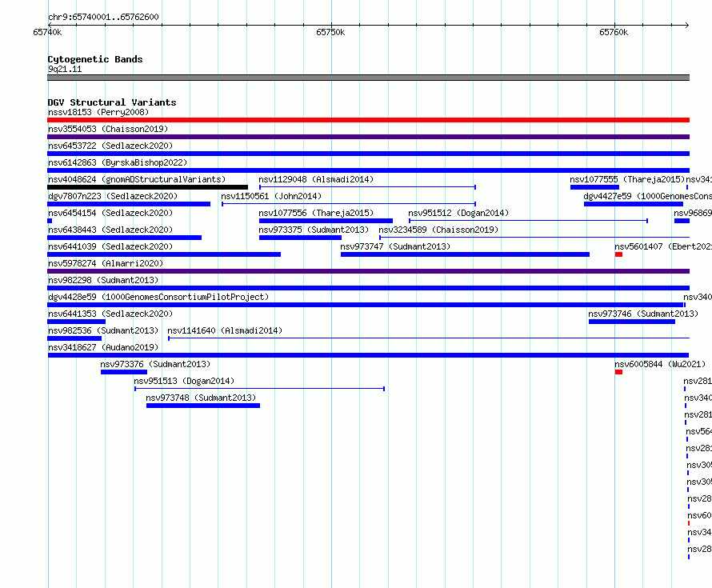712x588 pixels.
Task: Click nsv6441039 (Sedlazeck2020) label
Action: (110, 246)
